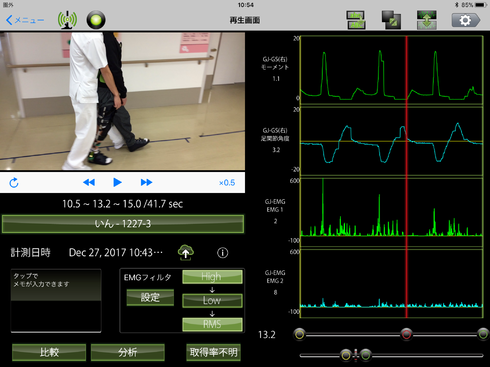490x367 pixels.
Task: Toggle the Low EMG filter
Action: pos(212,300)
